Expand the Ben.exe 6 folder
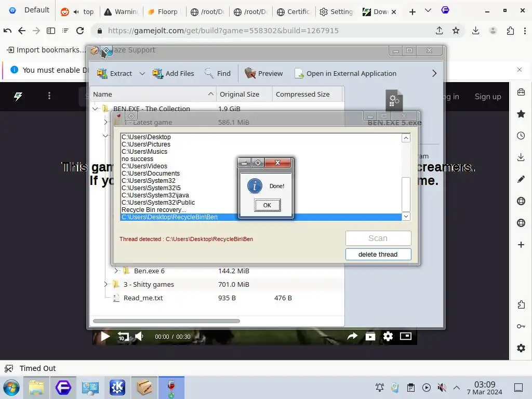Screen dimensions: 532x399 116,271
